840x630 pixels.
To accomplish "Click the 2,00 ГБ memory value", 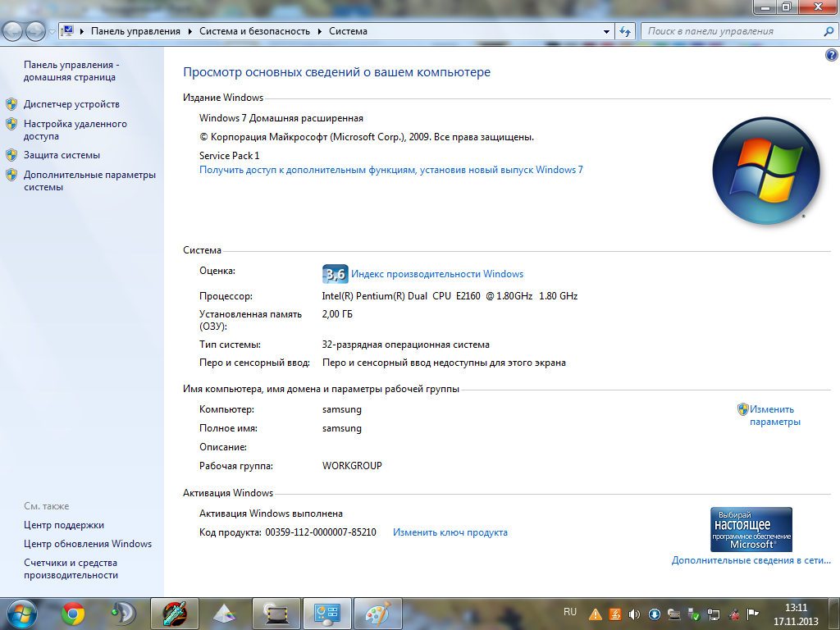I will click(x=337, y=314).
